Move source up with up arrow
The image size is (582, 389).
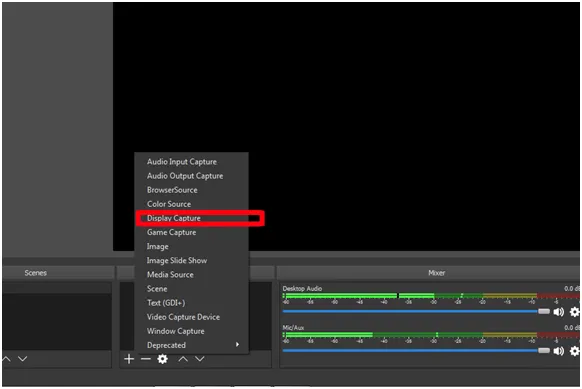183,359
